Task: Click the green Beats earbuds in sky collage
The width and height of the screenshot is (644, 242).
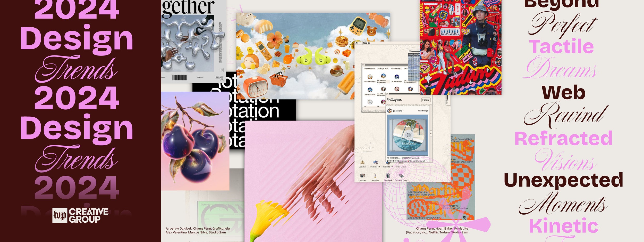Action: click(313, 57)
